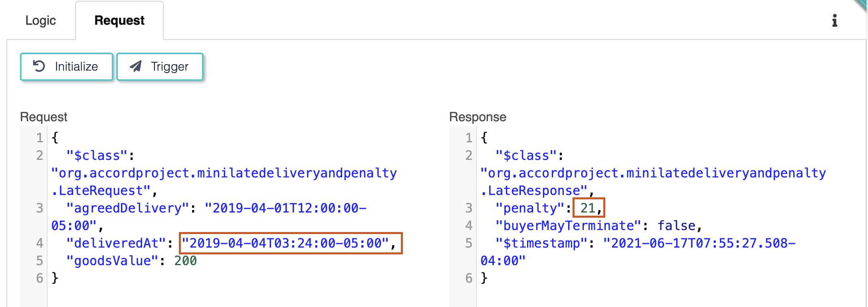Click the buyerMayTerminate false value
This screenshot has height=307, width=868.
click(x=676, y=226)
